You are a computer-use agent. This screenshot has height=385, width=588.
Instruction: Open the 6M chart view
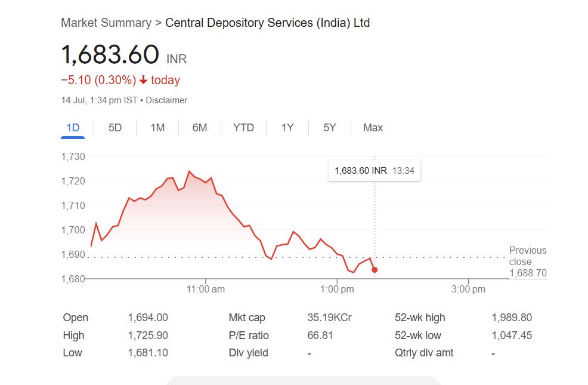point(200,128)
